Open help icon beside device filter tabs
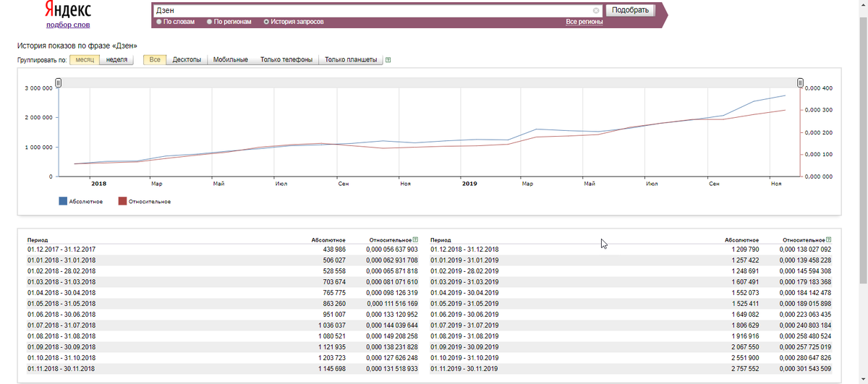Screen dimensions: 868x384 click(x=388, y=60)
